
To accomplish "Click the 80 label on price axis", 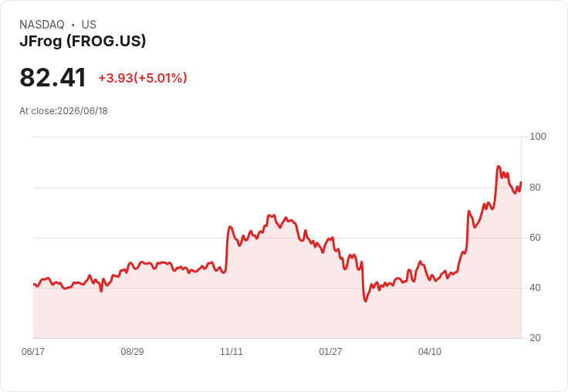I will (x=535, y=188).
